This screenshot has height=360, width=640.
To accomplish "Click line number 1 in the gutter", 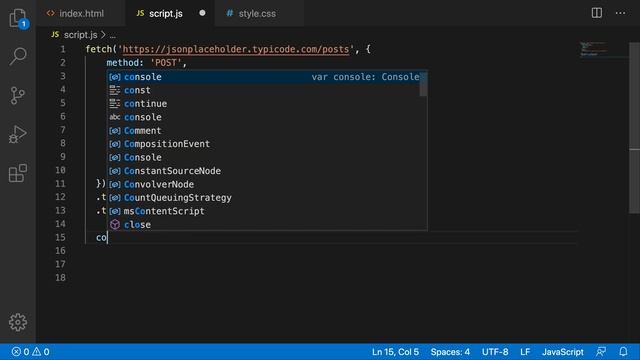I will point(63,49).
